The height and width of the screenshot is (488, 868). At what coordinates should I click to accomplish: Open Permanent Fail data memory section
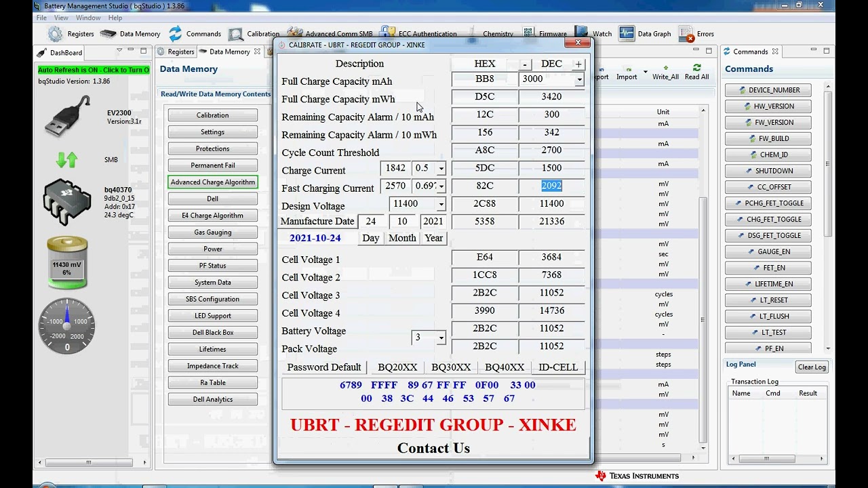[213, 165]
